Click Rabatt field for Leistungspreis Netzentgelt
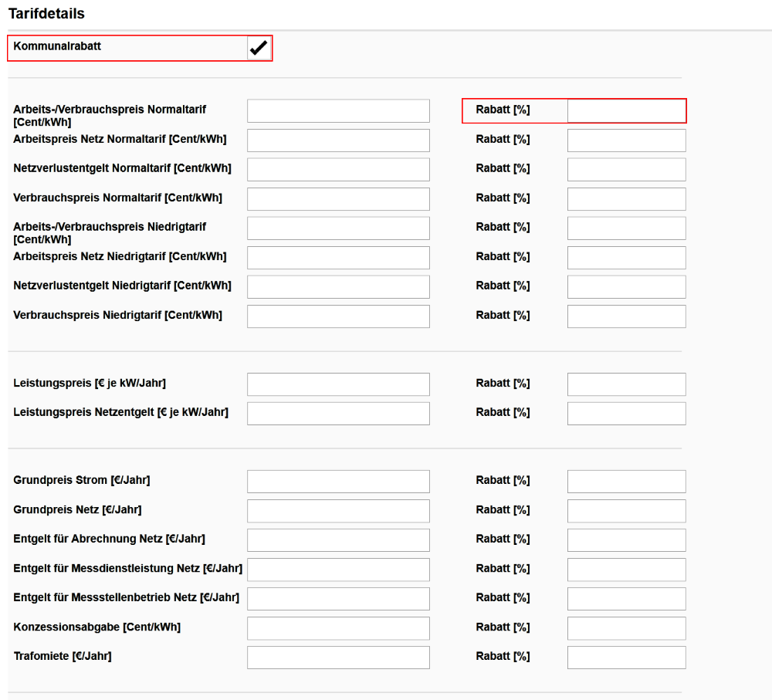 coord(626,414)
